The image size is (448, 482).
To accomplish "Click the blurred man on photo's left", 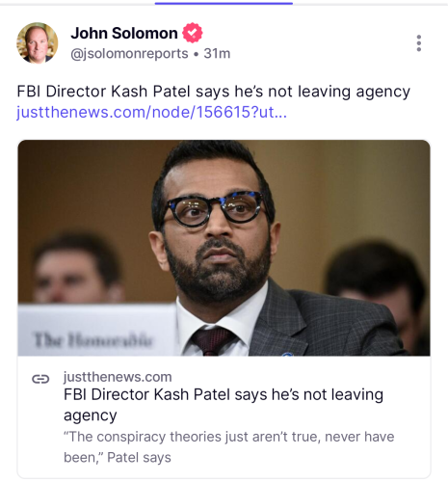I will point(77,267).
